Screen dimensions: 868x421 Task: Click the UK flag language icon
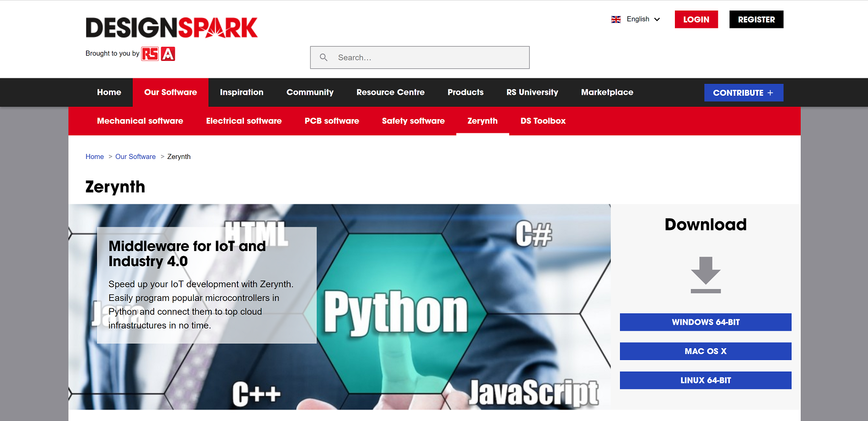click(616, 19)
